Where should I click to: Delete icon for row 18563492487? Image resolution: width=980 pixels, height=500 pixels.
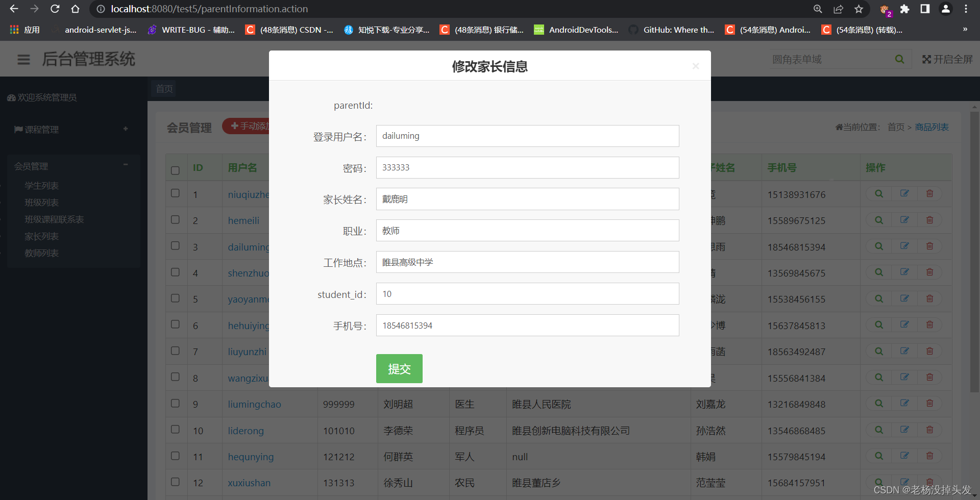click(929, 351)
